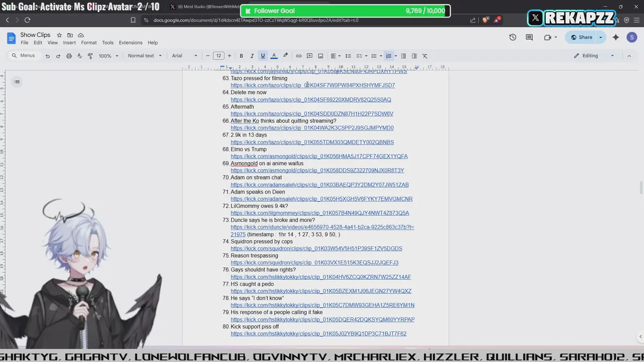Open the Format menu

[89, 43]
